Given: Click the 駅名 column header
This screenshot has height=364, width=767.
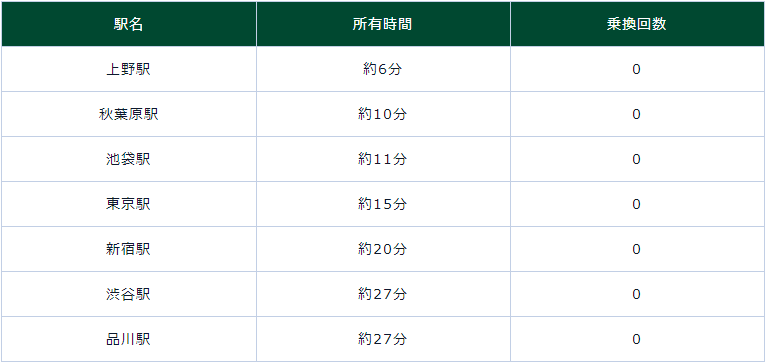Looking at the screenshot, I should tap(129, 24).
